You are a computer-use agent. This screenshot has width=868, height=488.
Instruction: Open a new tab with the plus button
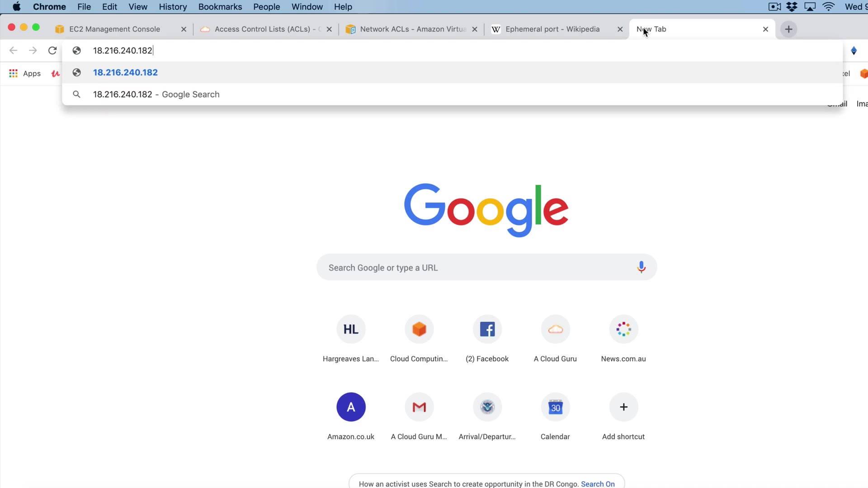point(788,29)
